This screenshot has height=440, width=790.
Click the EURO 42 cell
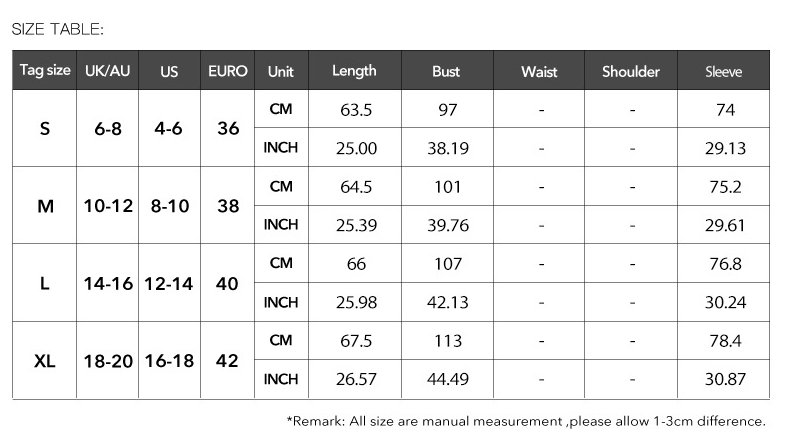(x=228, y=361)
